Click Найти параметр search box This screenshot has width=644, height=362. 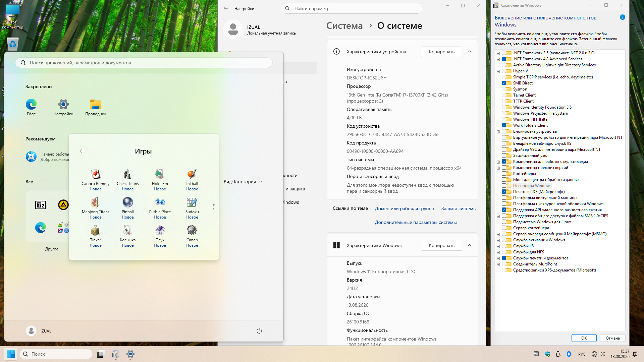[352, 8]
